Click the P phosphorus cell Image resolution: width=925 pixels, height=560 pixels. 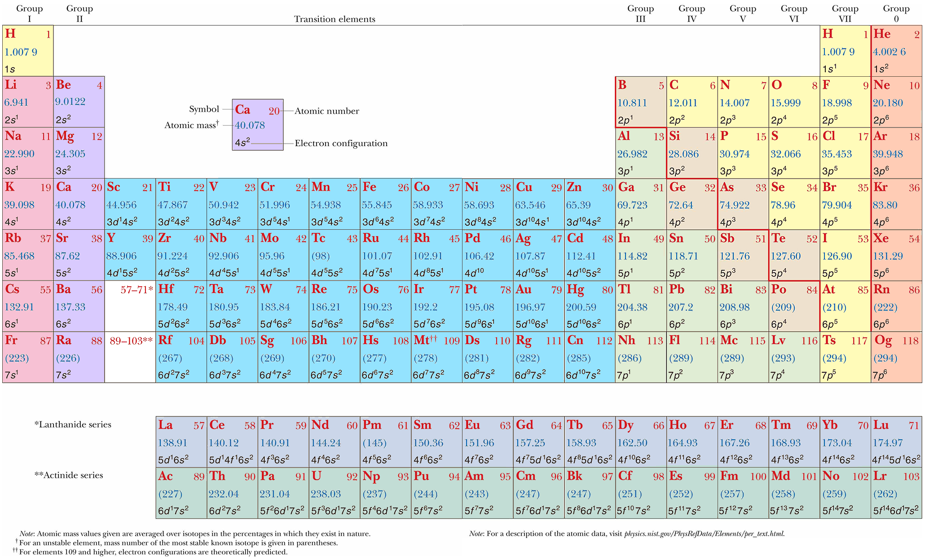point(744,153)
